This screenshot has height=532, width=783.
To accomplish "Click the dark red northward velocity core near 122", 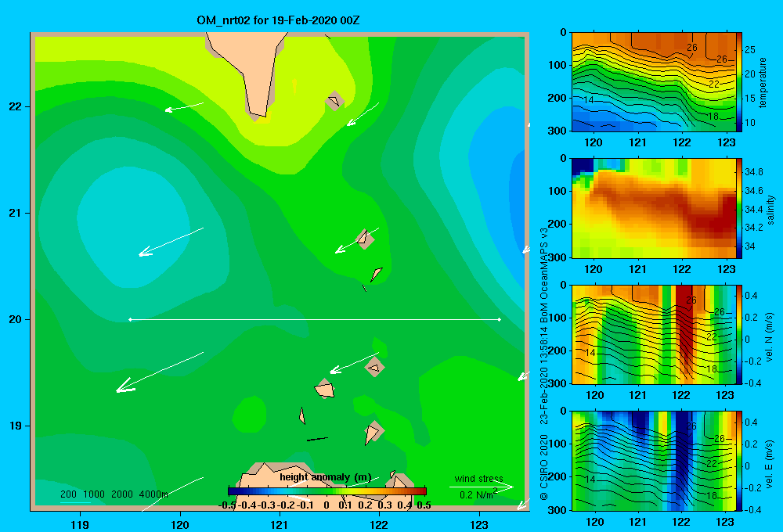I will click(x=685, y=329).
